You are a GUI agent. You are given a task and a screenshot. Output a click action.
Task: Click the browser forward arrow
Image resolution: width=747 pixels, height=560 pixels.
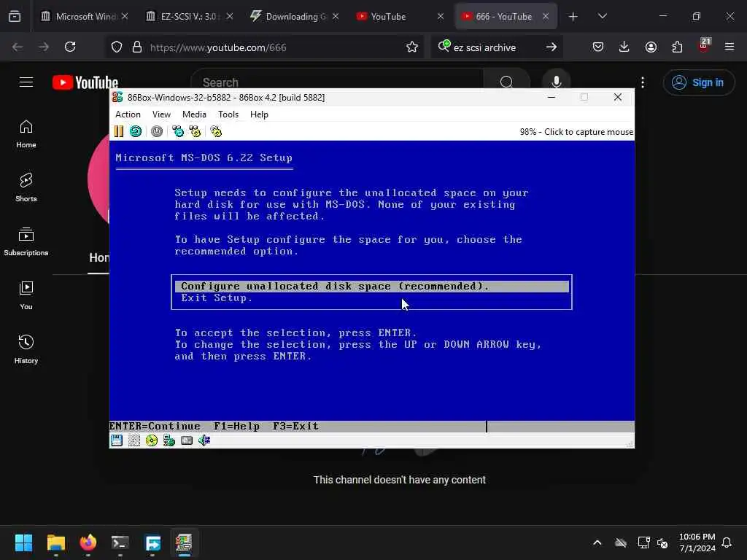click(x=43, y=47)
